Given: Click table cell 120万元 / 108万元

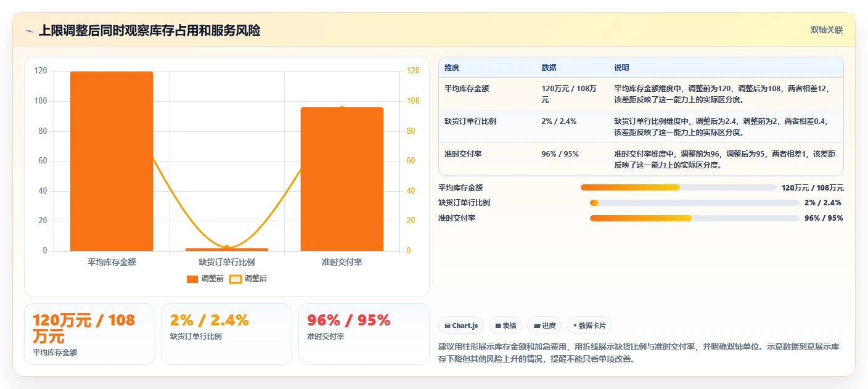Looking at the screenshot, I should [x=569, y=94].
